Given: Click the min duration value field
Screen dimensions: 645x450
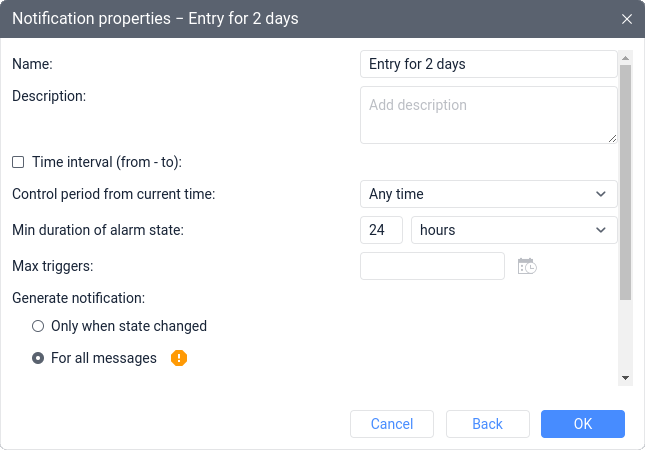Looking at the screenshot, I should click(x=381, y=230).
